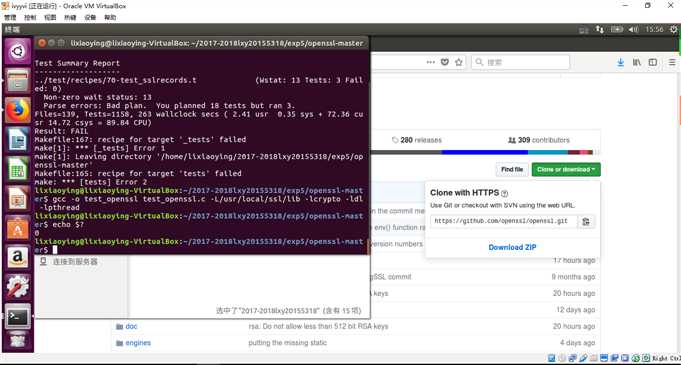The height and width of the screenshot is (365, 681).
Task: Open the volume indicator in the top bar
Action: 634,30
